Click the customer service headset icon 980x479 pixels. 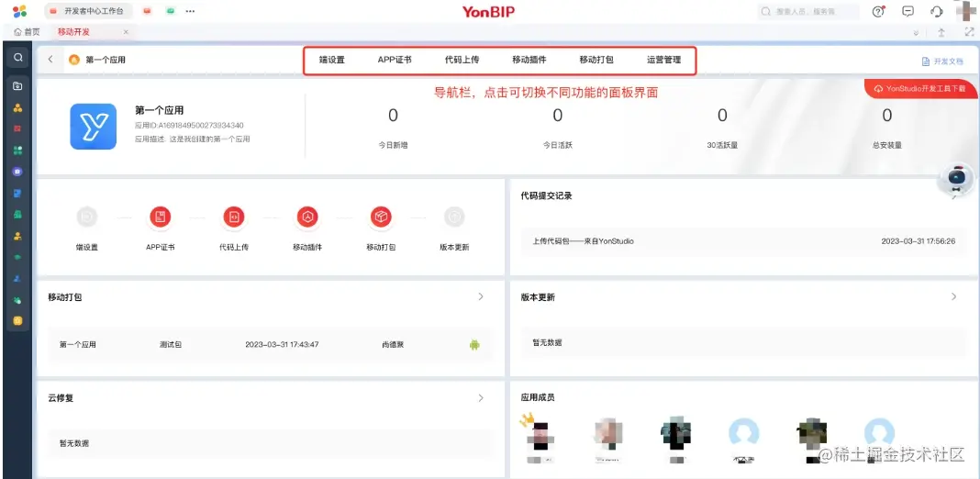(936, 11)
